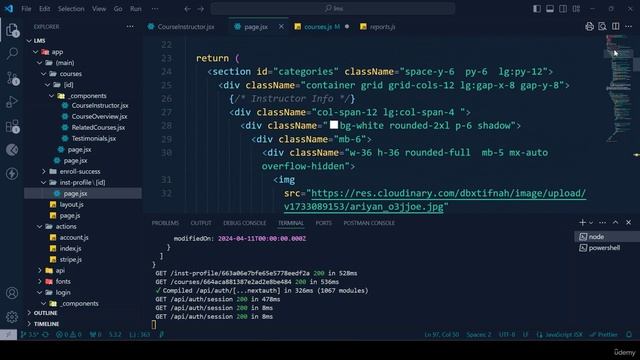Screen dimensions: 640x360
Task: Open the editor More Actions ellipsis
Action: point(628,27)
